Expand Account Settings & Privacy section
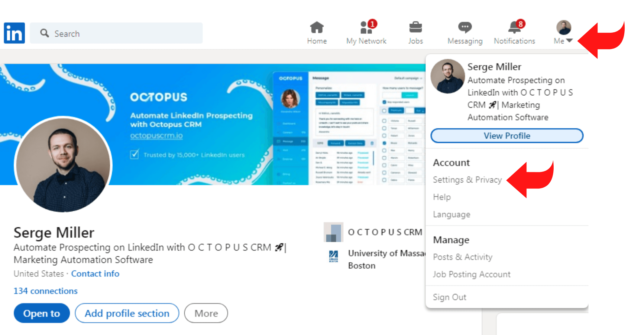 467,179
